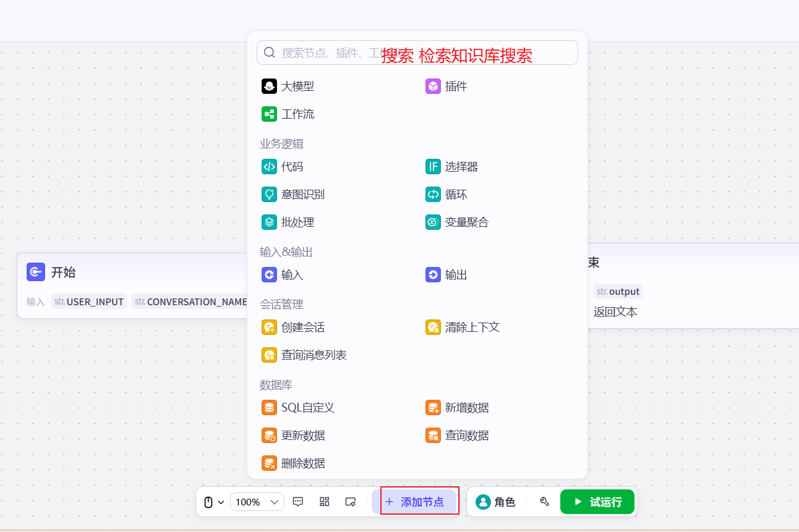Select the 开始 node title
Viewport: 799px width, 532px height.
(64, 272)
